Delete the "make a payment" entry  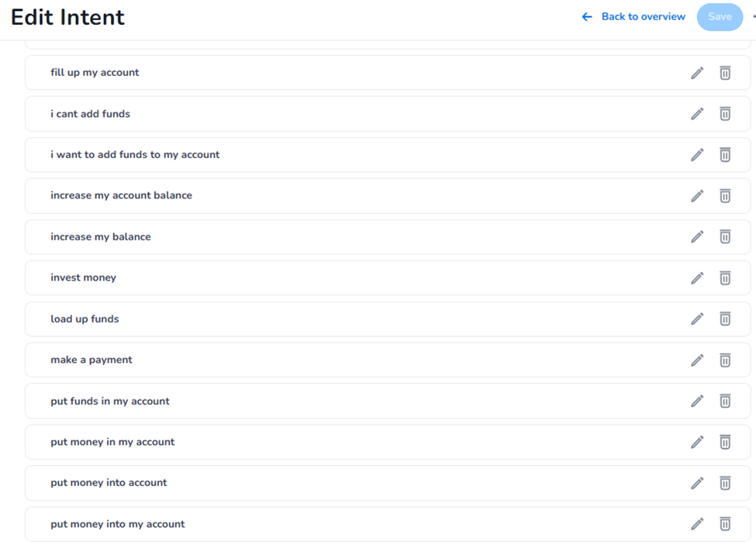725,360
